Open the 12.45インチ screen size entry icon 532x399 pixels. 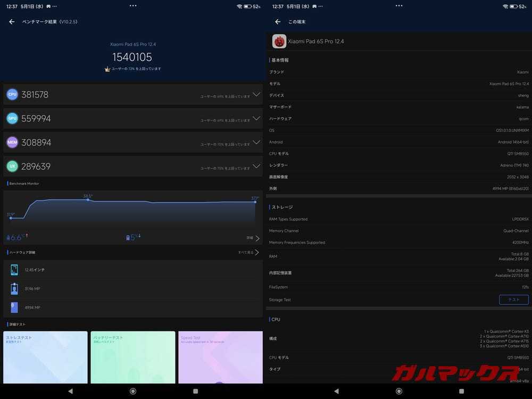pos(13,270)
